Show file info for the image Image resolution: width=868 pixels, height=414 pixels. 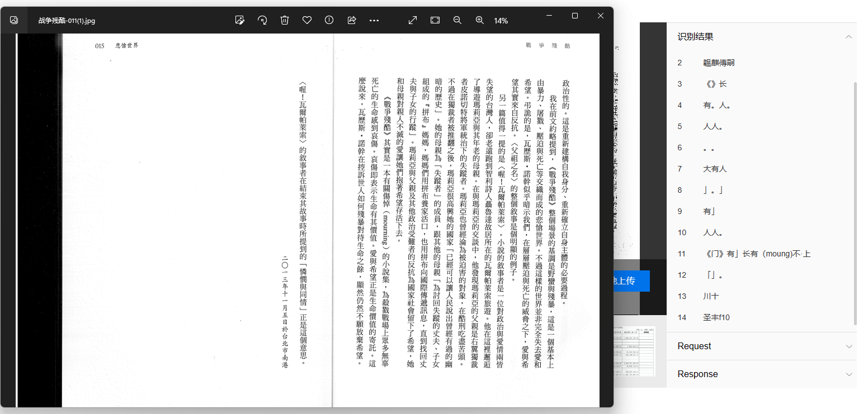click(329, 20)
